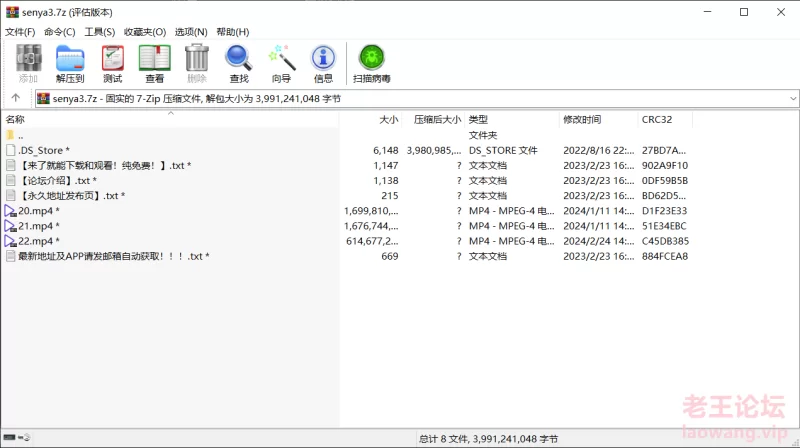The image size is (800, 448).
Task: Click CRC32 value D1F23E33
Action: pos(664,211)
